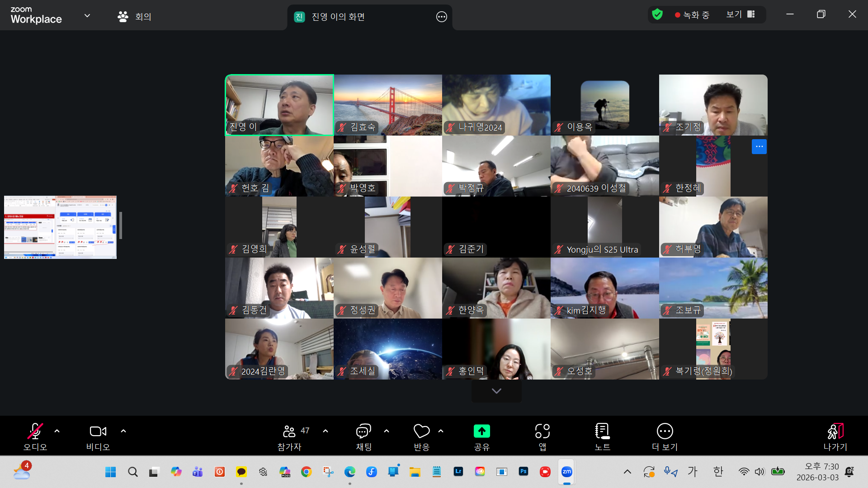Viewport: 868px width, 488px height.
Task: Open the 공유 share screen button
Action: pyautogui.click(x=481, y=432)
